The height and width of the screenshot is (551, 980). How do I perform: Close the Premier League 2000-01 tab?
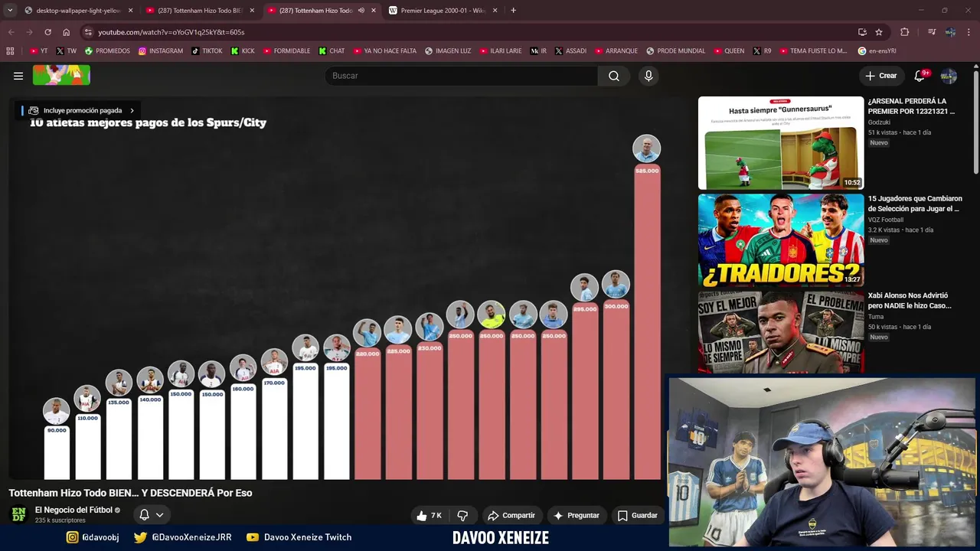(x=495, y=11)
